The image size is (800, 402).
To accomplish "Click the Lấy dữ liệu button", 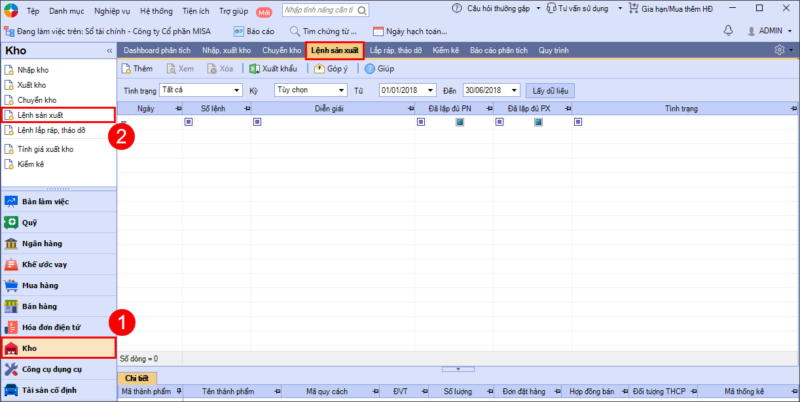I will tap(550, 90).
